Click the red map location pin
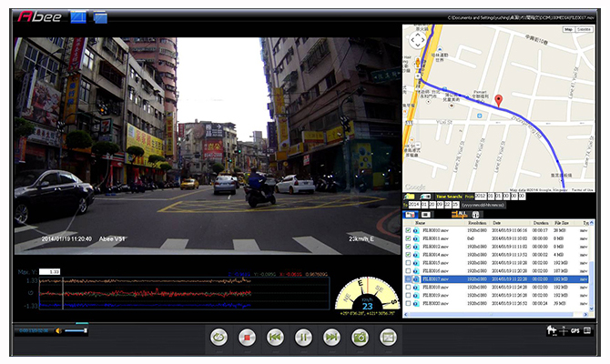Image resolution: width=610 pixels, height=364 pixels. (x=498, y=101)
